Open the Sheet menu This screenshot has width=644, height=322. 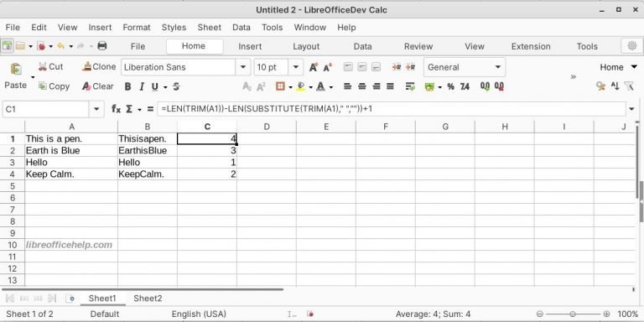(x=209, y=28)
